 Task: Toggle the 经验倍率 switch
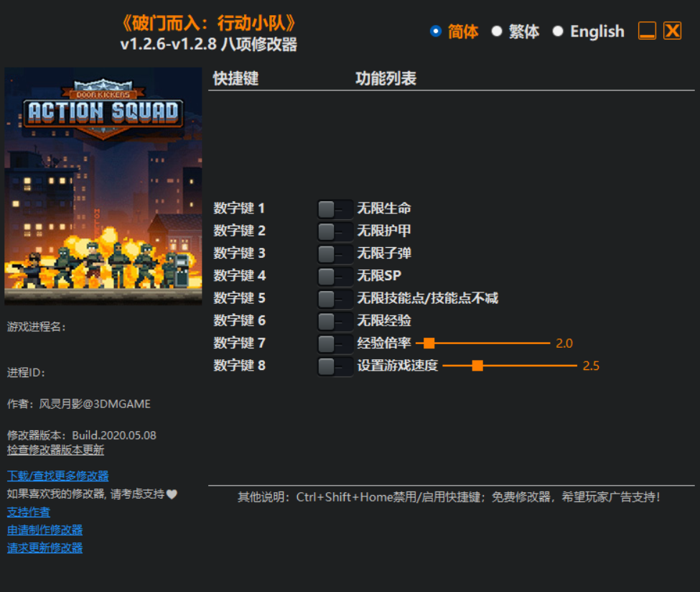point(335,343)
